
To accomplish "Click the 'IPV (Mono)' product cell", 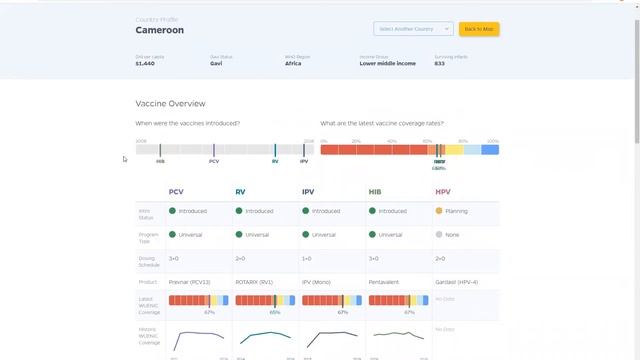I will tap(316, 282).
